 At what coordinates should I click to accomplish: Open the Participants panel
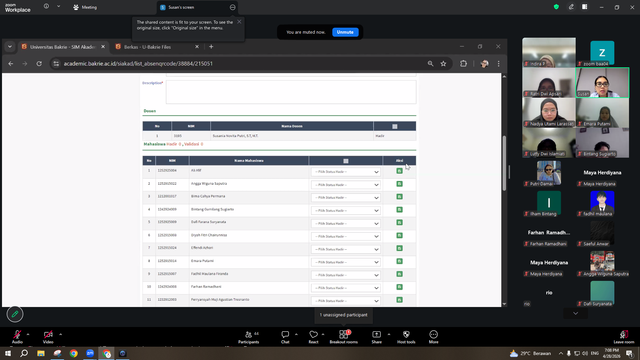(249, 337)
